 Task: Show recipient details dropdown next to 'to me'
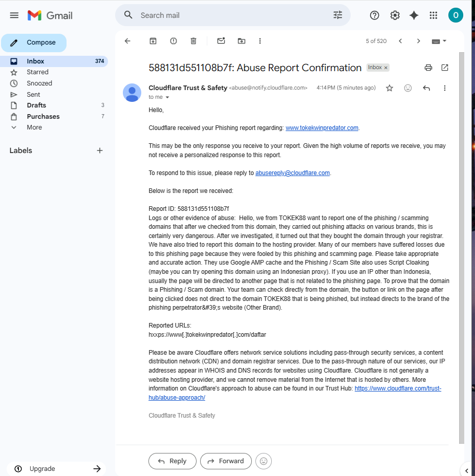pyautogui.click(x=167, y=97)
